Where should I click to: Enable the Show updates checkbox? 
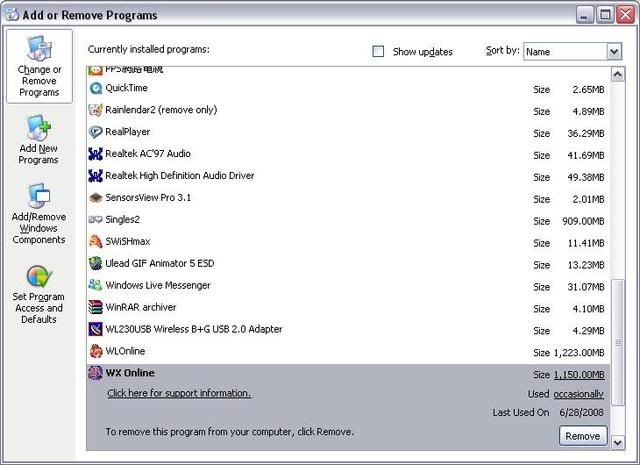tap(378, 51)
